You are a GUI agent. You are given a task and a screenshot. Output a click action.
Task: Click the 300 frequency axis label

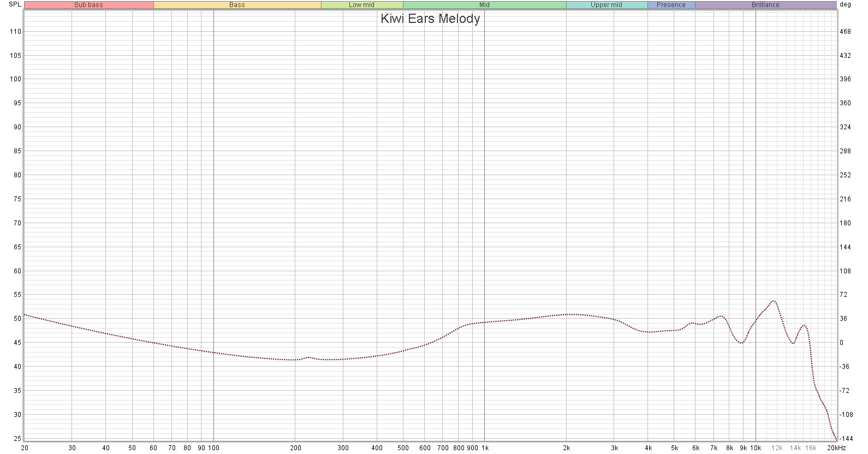(343, 448)
